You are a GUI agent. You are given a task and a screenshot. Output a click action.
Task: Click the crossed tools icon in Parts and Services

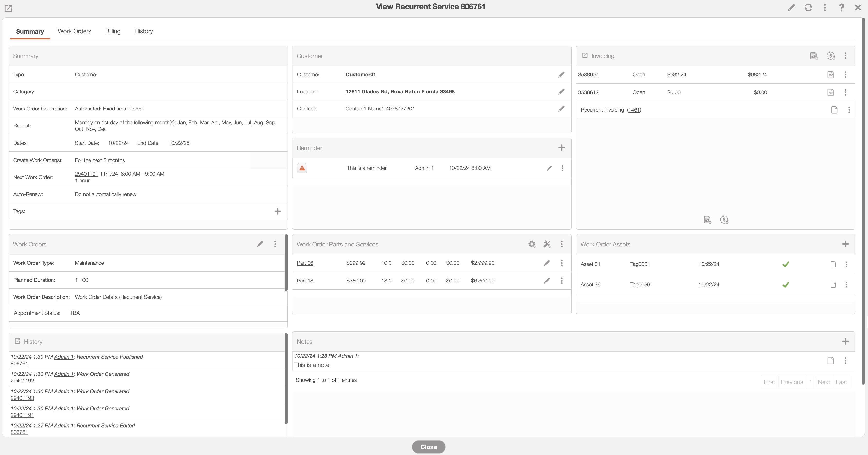point(547,244)
